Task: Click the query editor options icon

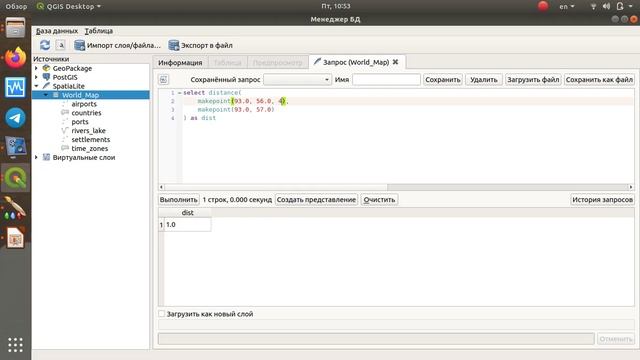Action: point(163,80)
